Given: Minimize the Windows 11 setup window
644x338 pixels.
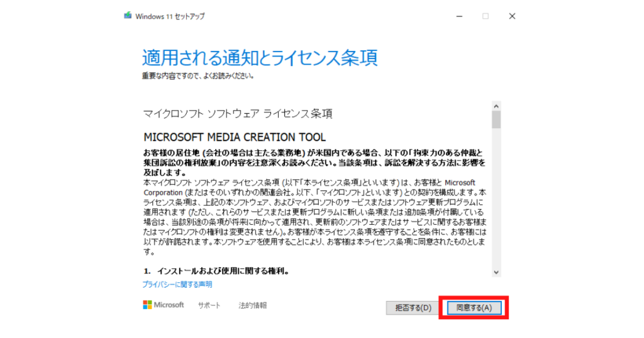Looking at the screenshot, I should click(459, 16).
